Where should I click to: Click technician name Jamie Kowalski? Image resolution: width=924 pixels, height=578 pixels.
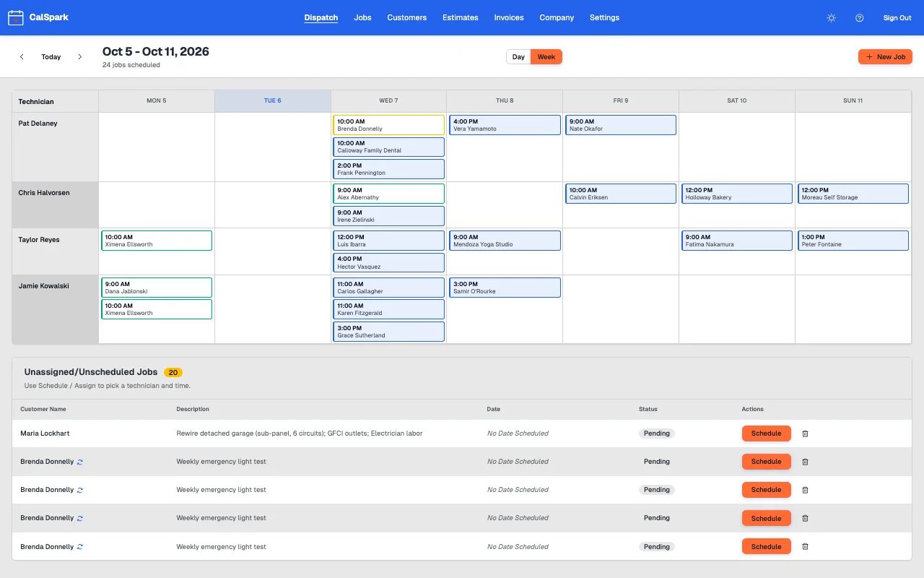43,286
